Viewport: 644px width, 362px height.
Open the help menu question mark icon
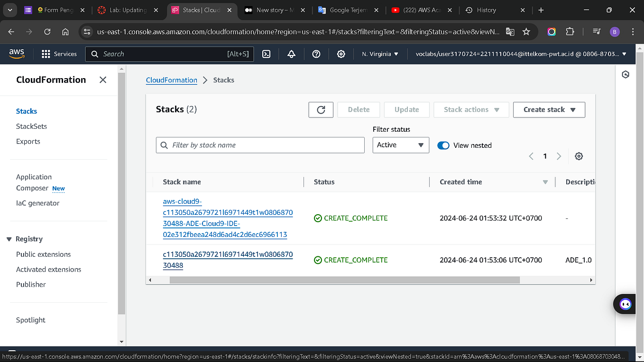coord(316,54)
